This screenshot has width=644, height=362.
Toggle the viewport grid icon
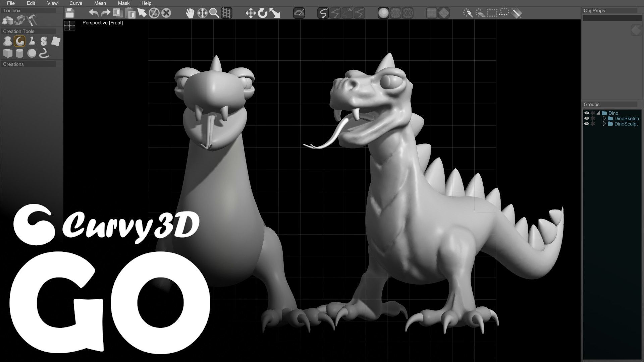226,13
